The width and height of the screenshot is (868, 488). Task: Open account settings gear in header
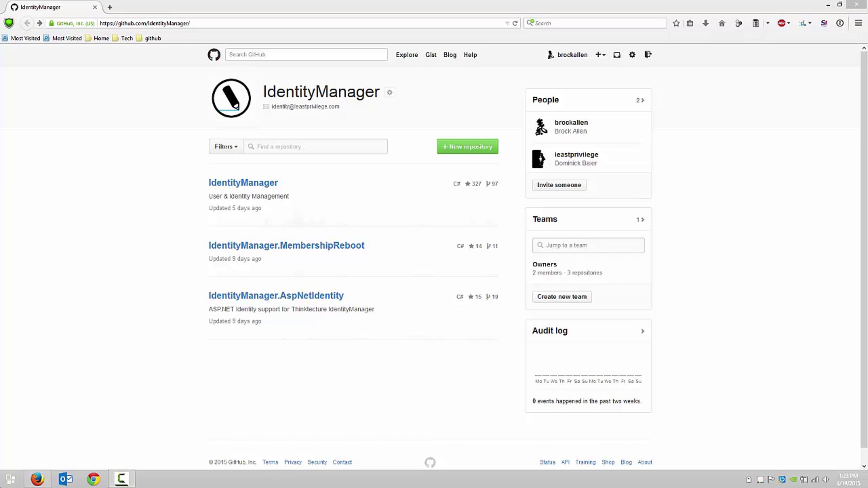tap(632, 55)
